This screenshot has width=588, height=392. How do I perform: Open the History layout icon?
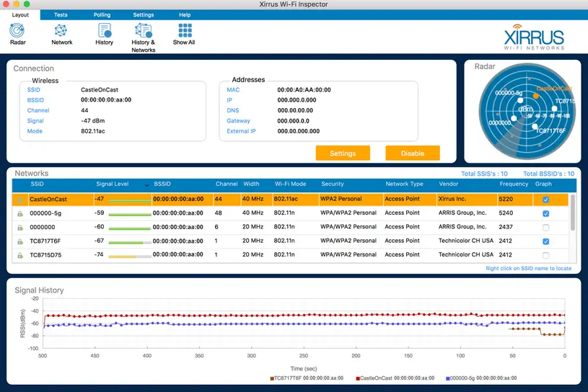104,30
